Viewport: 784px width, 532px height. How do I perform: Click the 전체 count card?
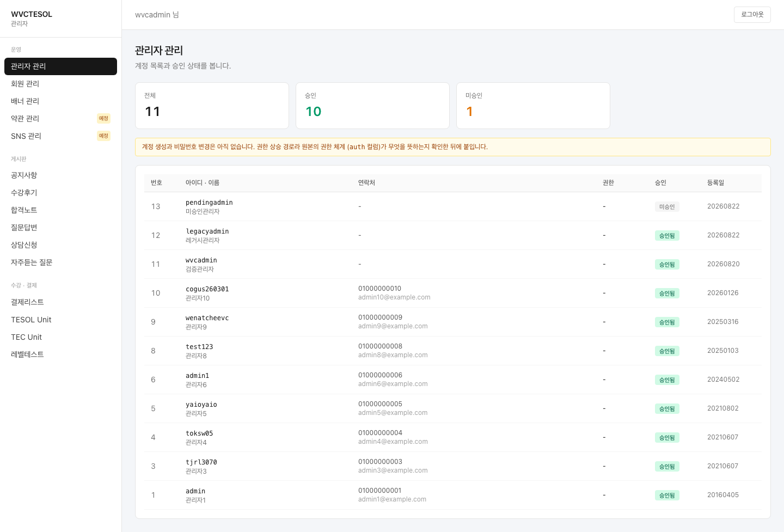pos(212,106)
